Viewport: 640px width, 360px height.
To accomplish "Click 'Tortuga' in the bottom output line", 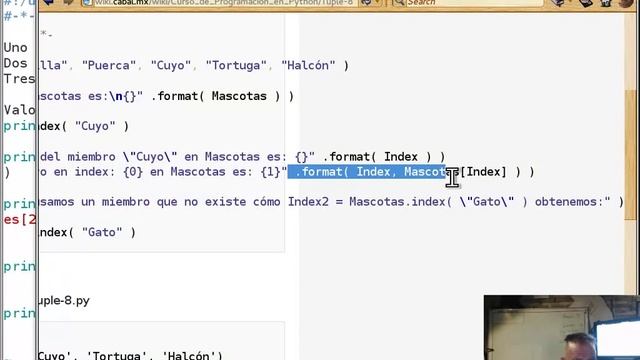I will click(117, 356).
